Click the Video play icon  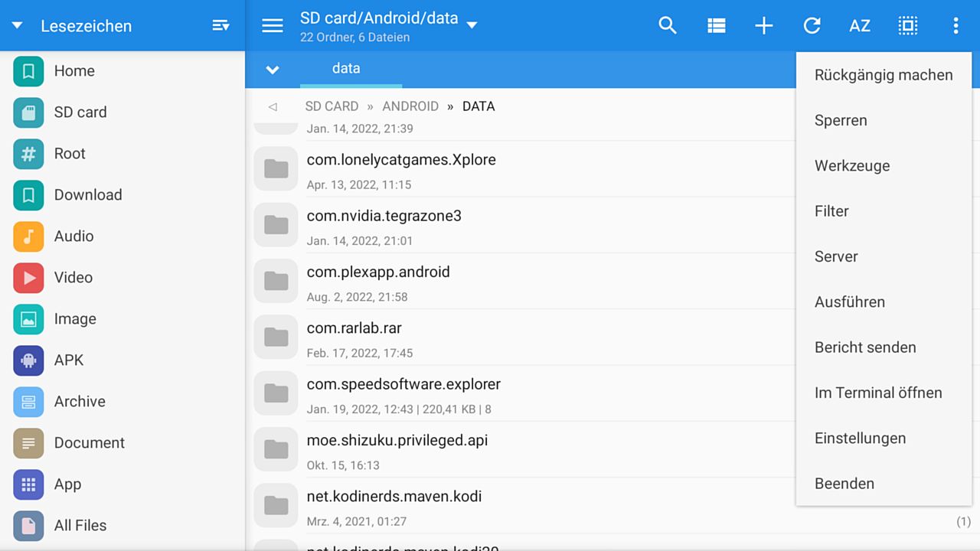pyautogui.click(x=28, y=278)
